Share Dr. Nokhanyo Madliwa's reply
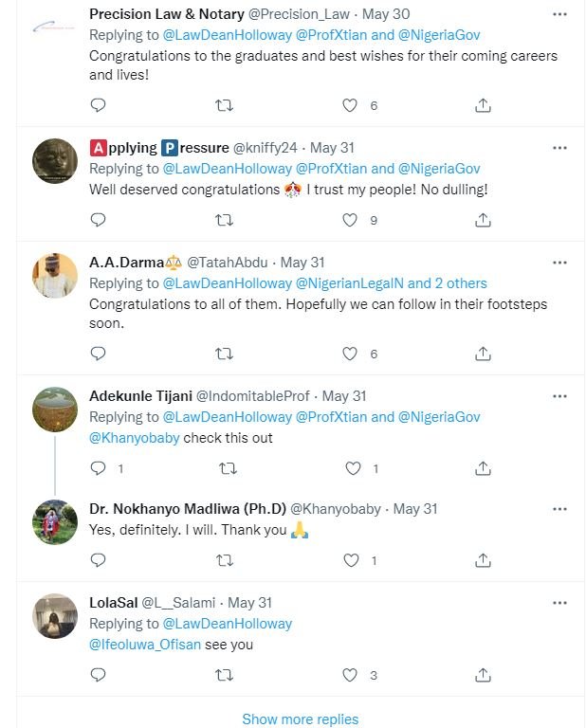Screen dimensions: 586x728 tap(483, 560)
